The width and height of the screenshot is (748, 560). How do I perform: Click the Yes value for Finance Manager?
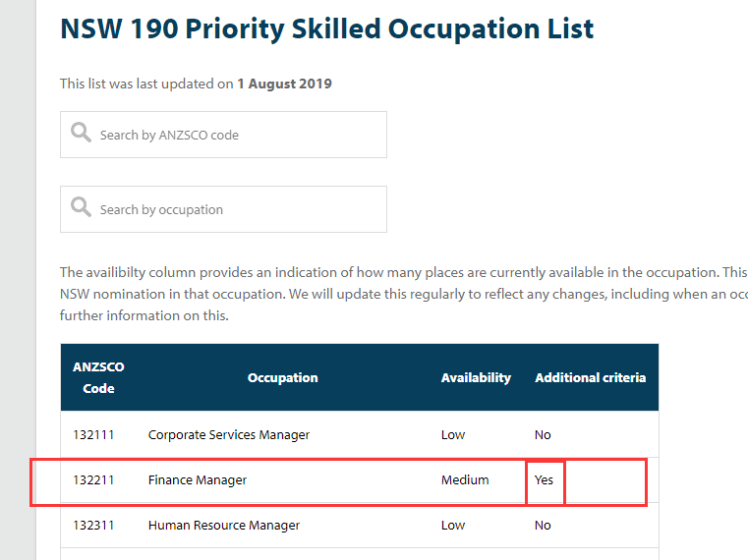click(x=545, y=480)
